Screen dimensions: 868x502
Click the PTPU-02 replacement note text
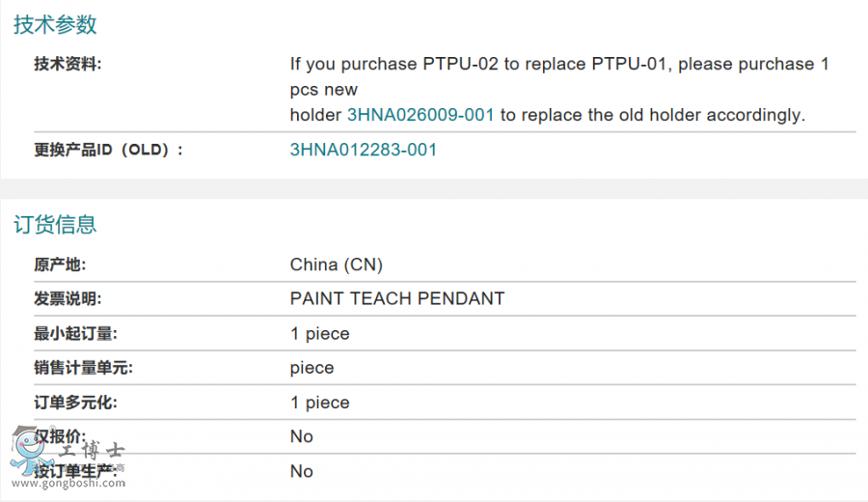[x=559, y=89]
